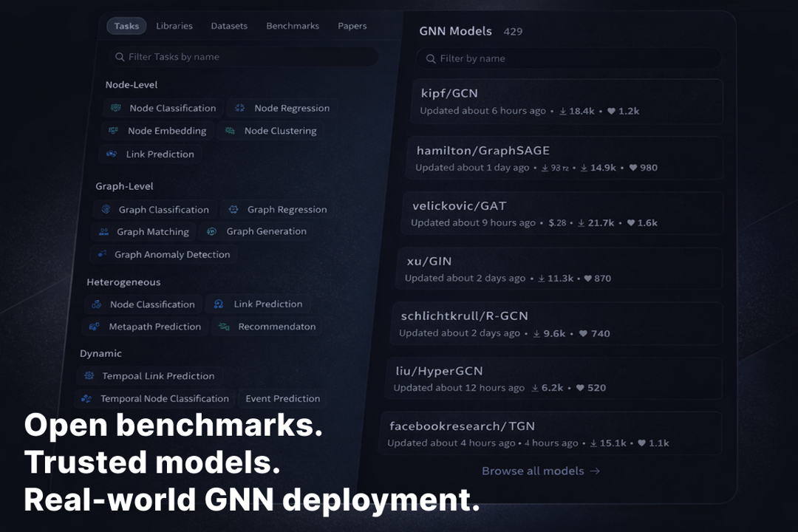Open the Datasets tab

pyautogui.click(x=229, y=26)
